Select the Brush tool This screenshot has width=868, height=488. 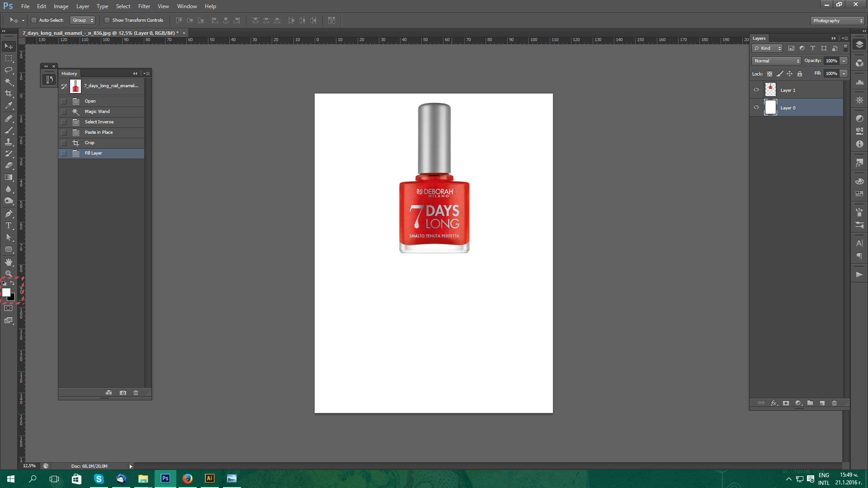point(9,130)
